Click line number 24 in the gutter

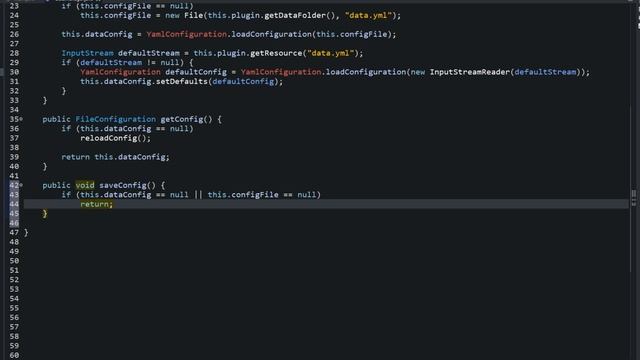tap(14, 16)
